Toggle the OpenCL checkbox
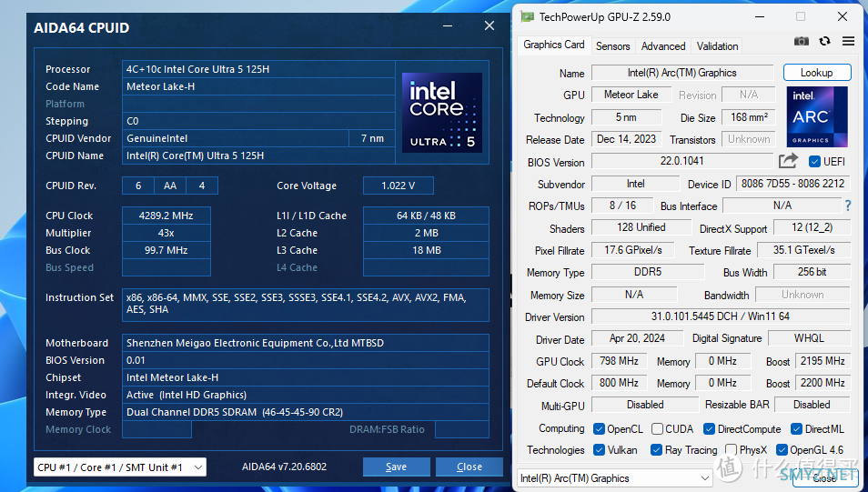The height and width of the screenshot is (492, 868). click(599, 429)
